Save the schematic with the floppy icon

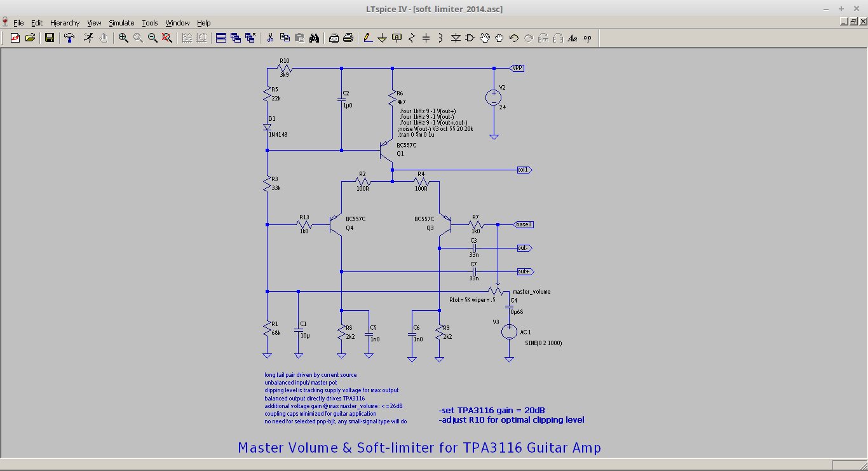[49, 38]
